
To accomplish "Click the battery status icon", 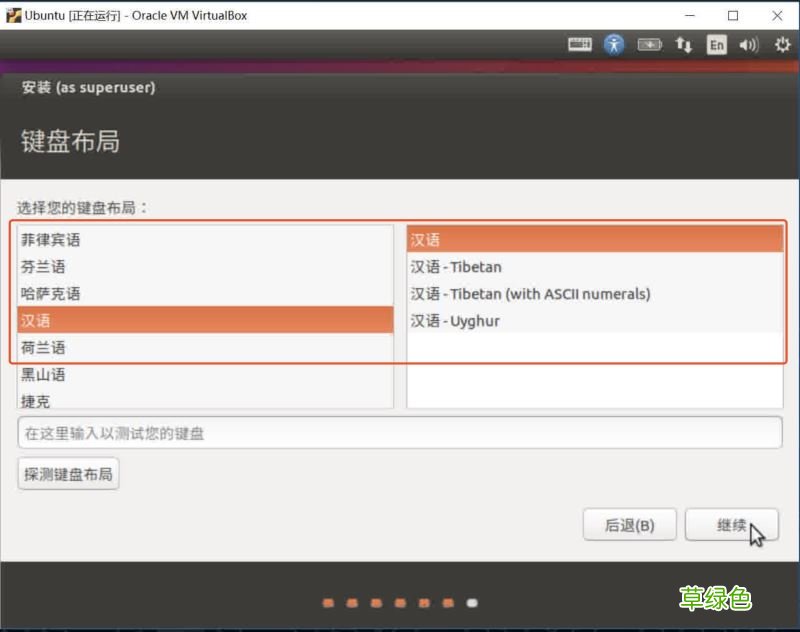I will (650, 44).
